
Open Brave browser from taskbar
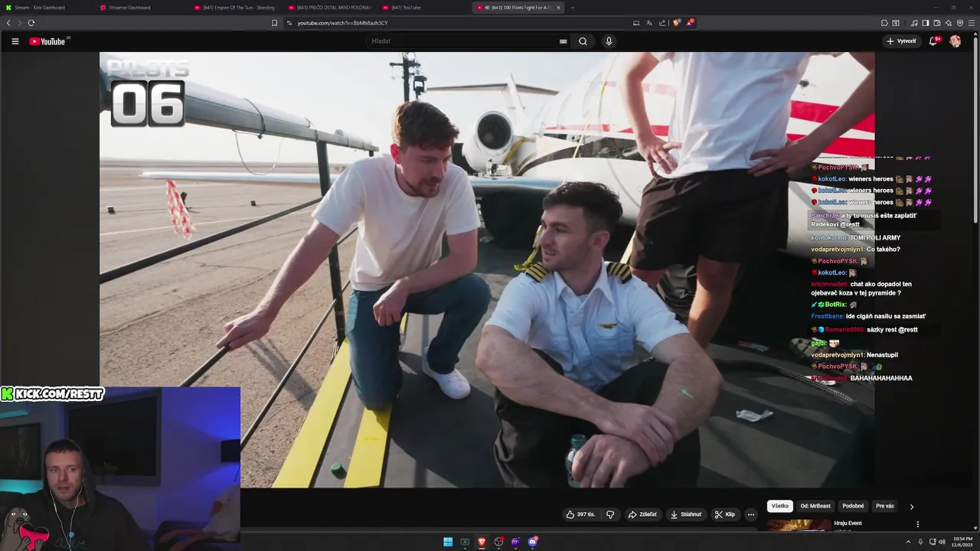click(x=482, y=542)
